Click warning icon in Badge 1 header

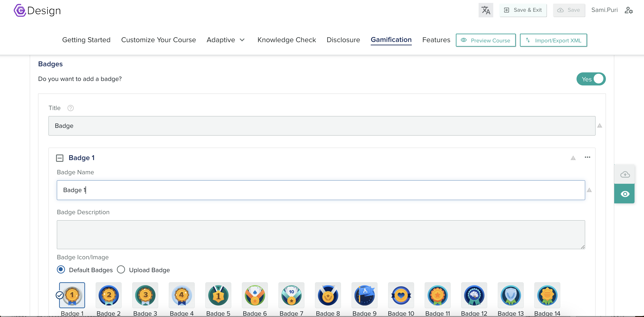tap(573, 158)
